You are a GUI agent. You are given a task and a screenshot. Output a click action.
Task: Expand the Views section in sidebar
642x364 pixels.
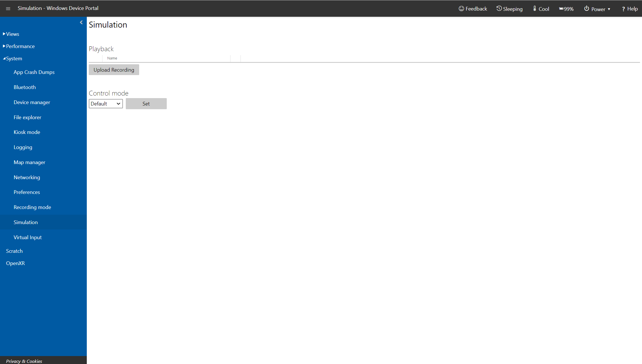pyautogui.click(x=12, y=34)
